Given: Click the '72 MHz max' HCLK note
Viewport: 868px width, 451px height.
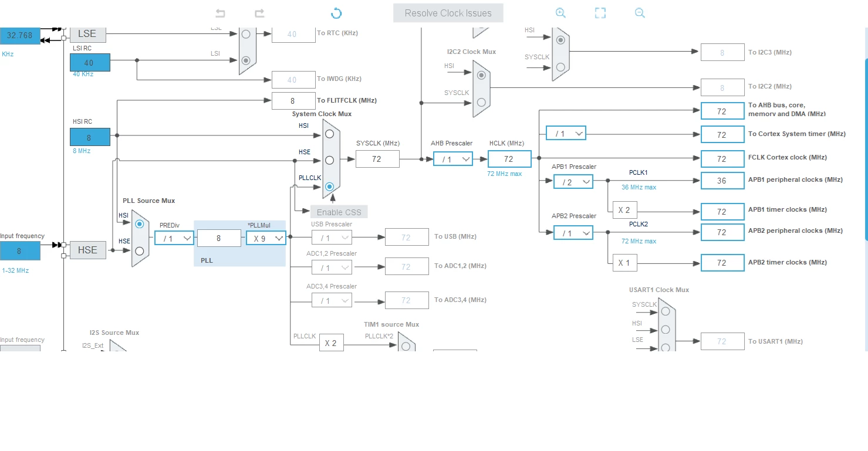Looking at the screenshot, I should (x=504, y=174).
